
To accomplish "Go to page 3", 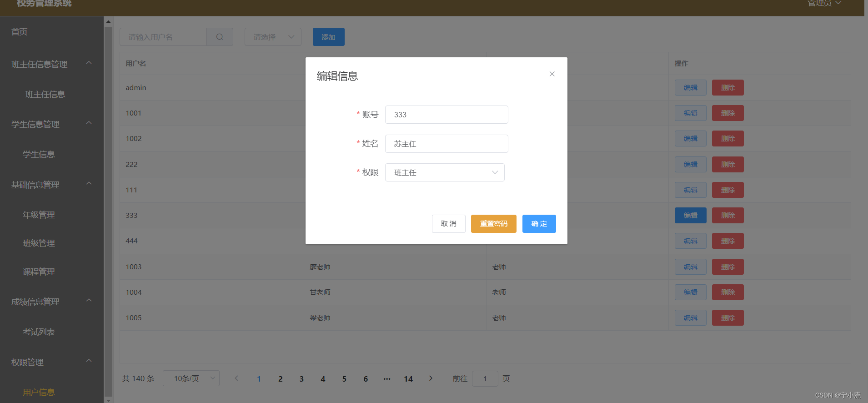I will (301, 379).
